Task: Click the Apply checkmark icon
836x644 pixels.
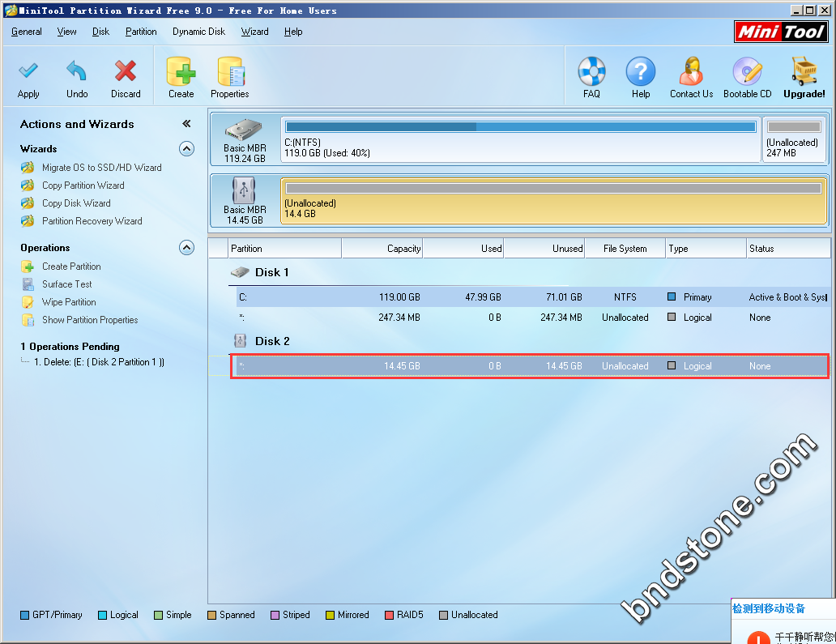Action: click(28, 71)
